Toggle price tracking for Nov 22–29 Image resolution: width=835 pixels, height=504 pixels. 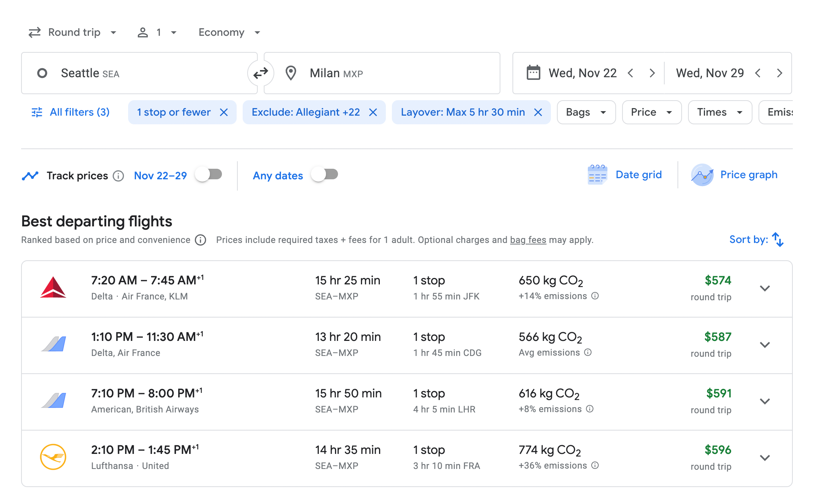click(x=208, y=175)
